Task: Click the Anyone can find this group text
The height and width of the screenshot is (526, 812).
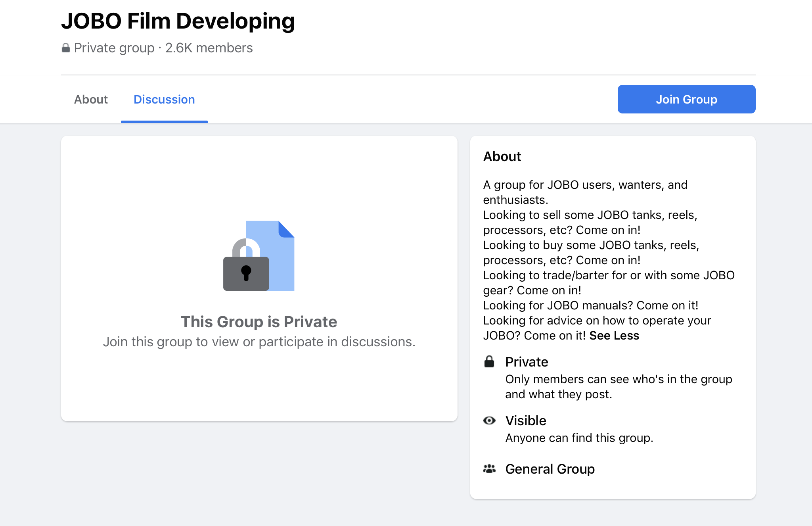Action: pyautogui.click(x=579, y=438)
